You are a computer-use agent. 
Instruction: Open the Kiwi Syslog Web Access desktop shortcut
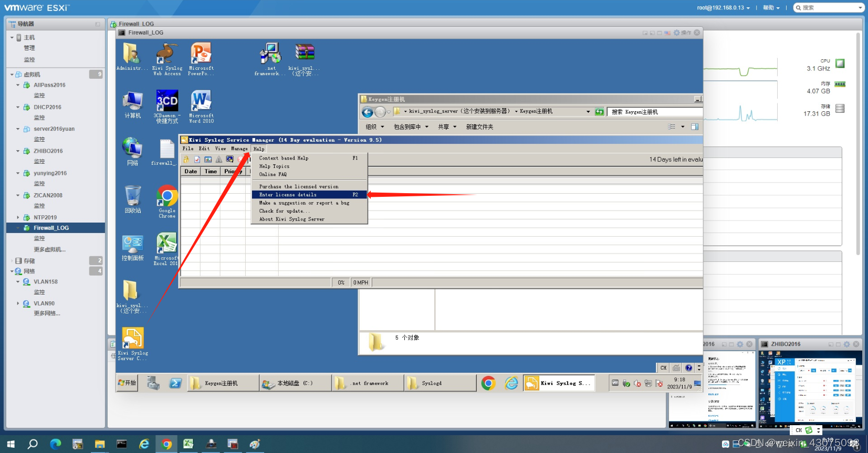pyautogui.click(x=167, y=59)
